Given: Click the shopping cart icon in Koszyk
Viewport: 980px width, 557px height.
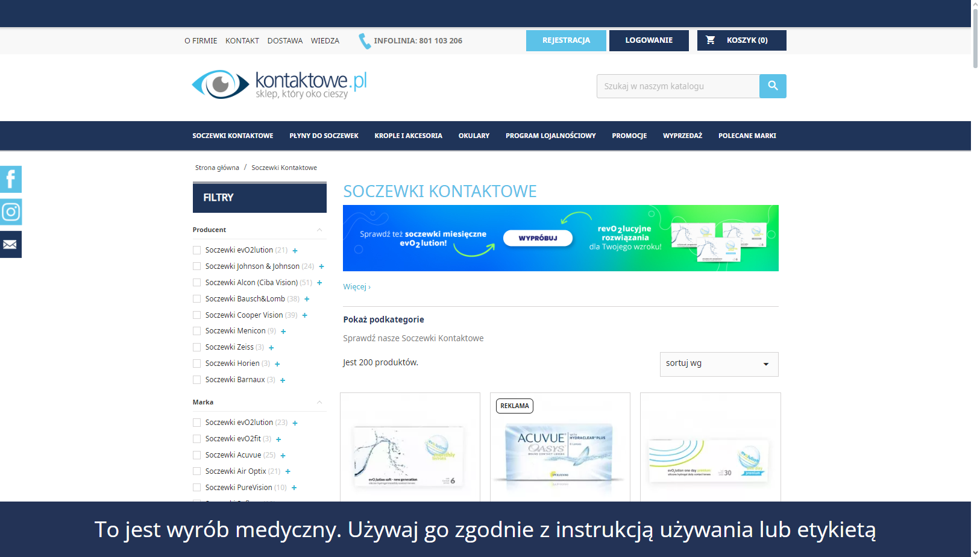Looking at the screenshot, I should [711, 40].
